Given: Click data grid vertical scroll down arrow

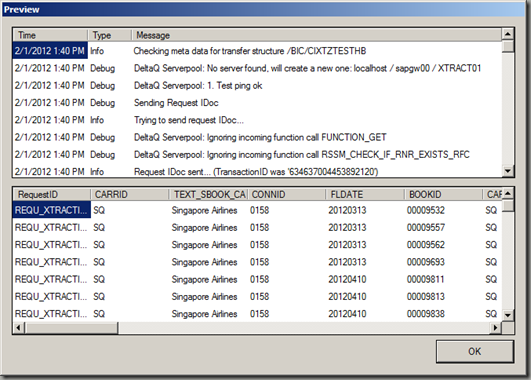Looking at the screenshot, I should pos(507,315).
